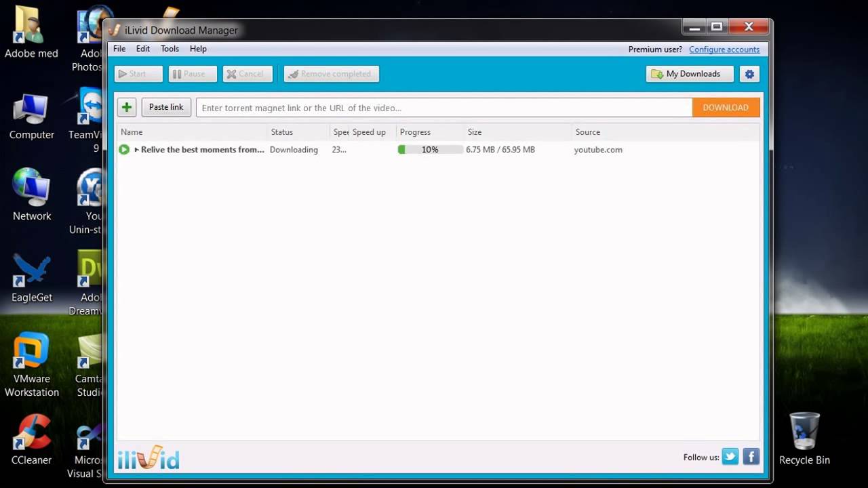Click the 'Premium user?' label
This screenshot has height=488, width=868.
pos(655,49)
